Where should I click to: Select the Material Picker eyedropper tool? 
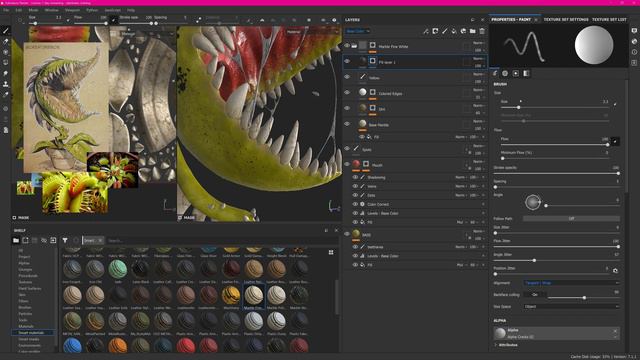click(6, 94)
